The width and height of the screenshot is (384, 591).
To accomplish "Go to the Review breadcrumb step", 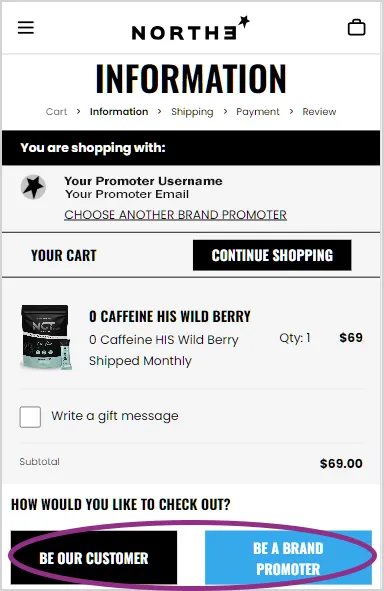I will pos(319,112).
